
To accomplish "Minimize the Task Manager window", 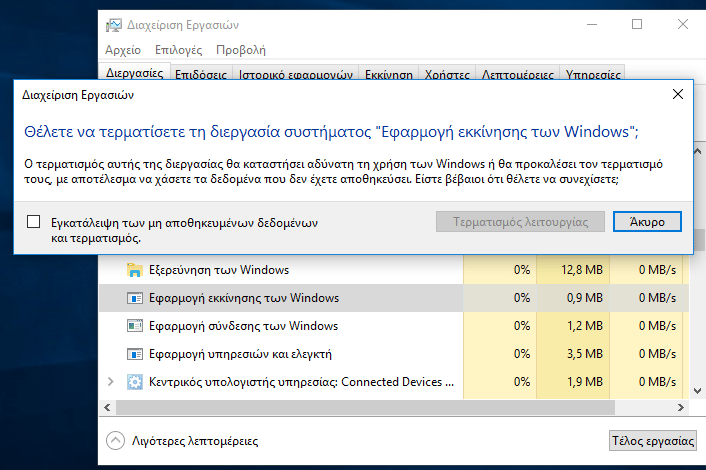I will [x=592, y=24].
